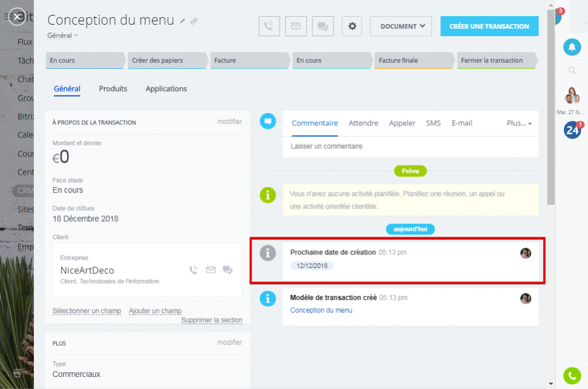Switch to Applications tab
588x389 pixels.
pos(166,89)
